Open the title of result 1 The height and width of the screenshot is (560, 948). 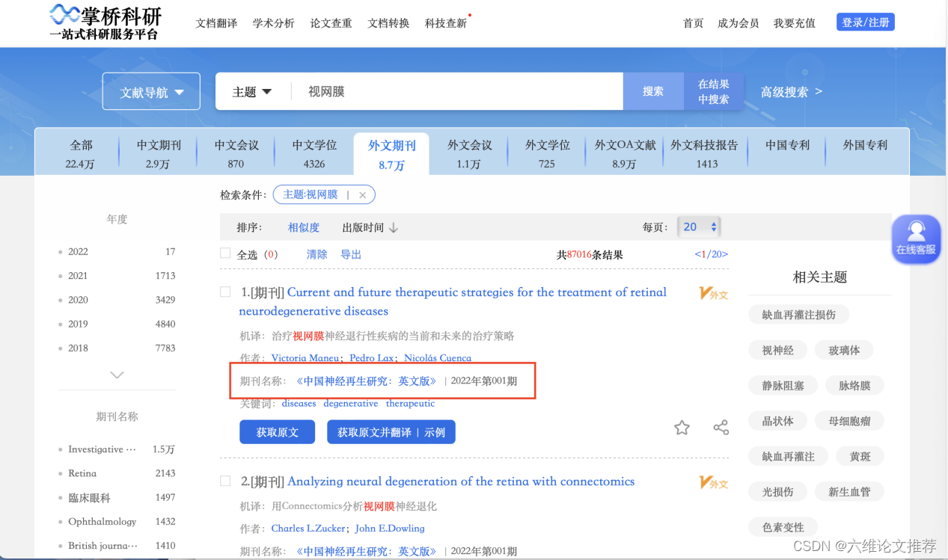click(x=453, y=301)
